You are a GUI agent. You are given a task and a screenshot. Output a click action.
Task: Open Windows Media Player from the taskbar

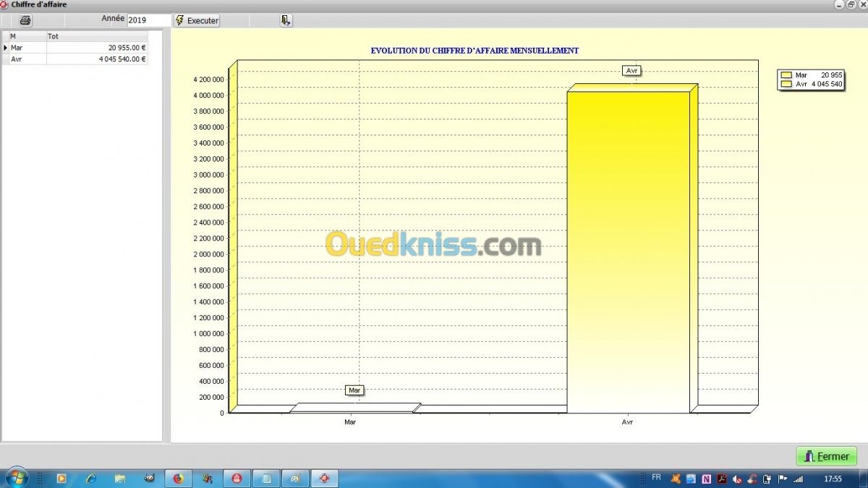pyautogui.click(x=61, y=478)
